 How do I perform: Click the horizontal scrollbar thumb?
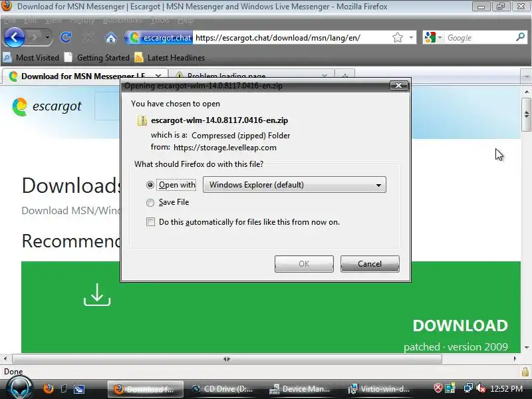tap(227, 358)
